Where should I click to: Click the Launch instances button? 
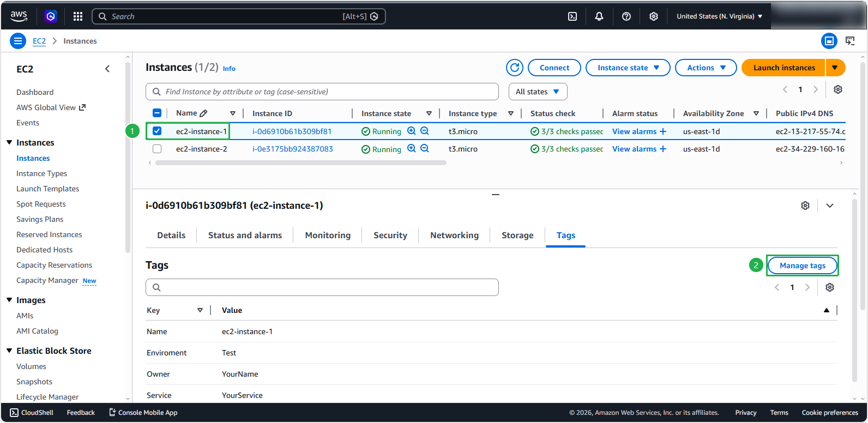click(x=784, y=68)
